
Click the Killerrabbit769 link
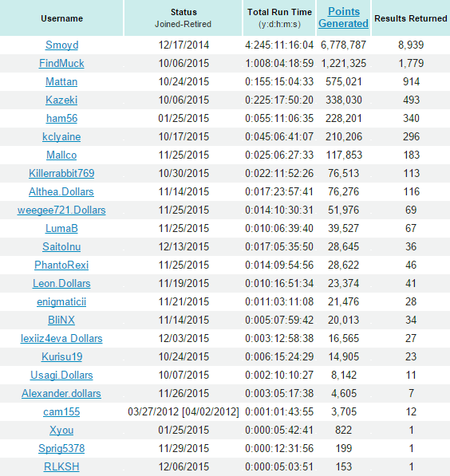click(x=61, y=173)
